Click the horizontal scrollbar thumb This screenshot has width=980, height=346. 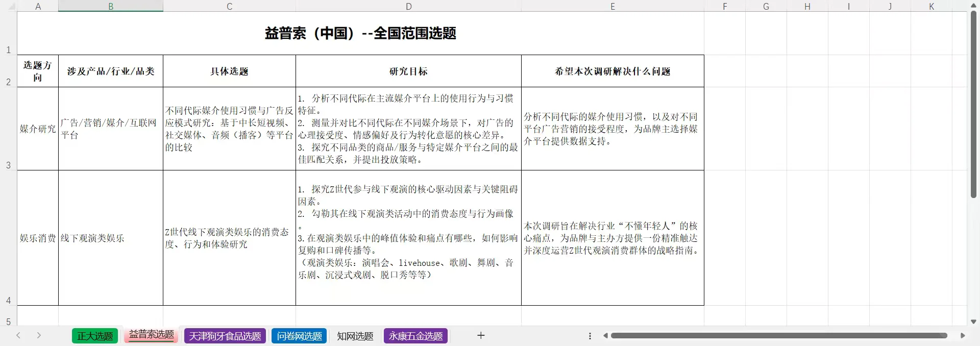(x=779, y=335)
